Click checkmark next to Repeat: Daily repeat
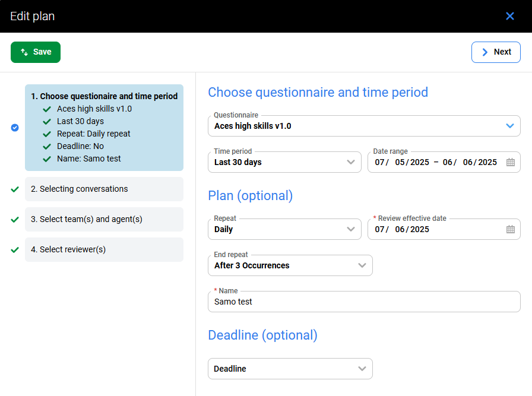This screenshot has height=396, width=532. tap(47, 134)
